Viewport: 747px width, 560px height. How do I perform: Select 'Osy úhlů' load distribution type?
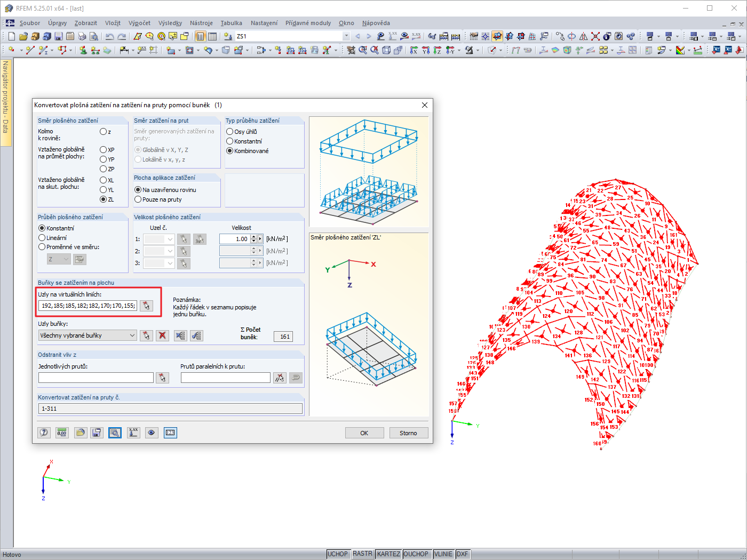pyautogui.click(x=230, y=132)
